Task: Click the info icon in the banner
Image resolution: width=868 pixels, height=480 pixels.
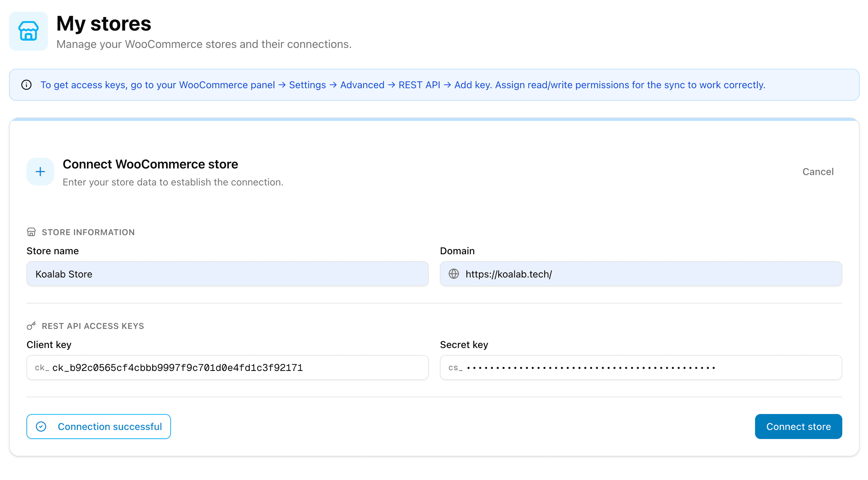Action: (26, 85)
